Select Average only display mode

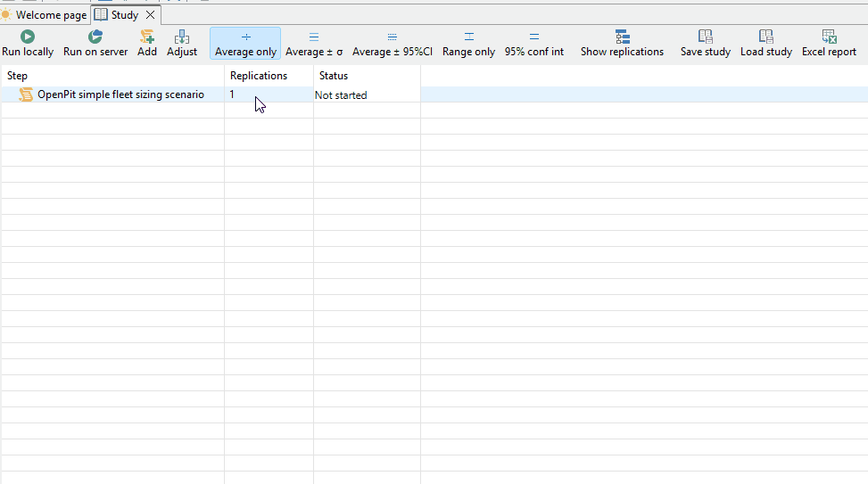point(245,43)
